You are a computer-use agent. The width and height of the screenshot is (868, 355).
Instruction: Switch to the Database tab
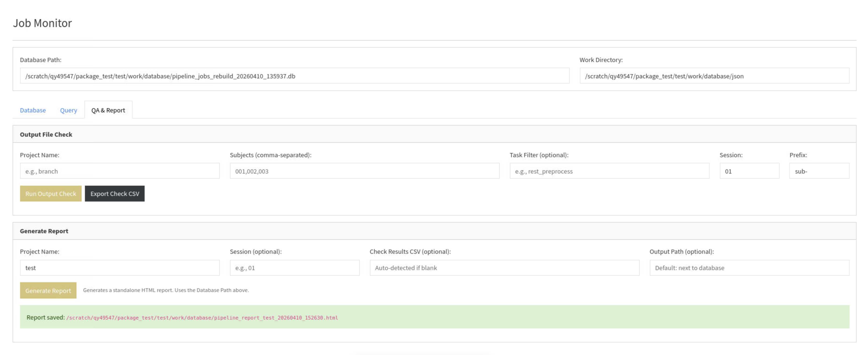pyautogui.click(x=33, y=110)
